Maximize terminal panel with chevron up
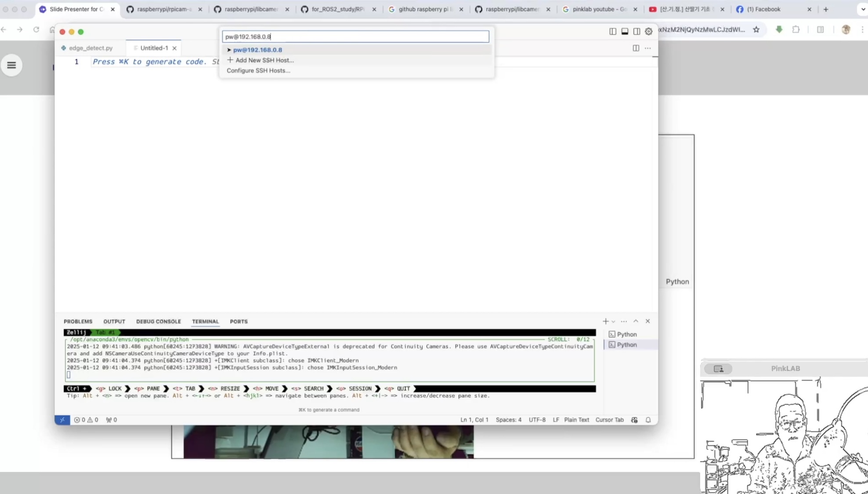Image resolution: width=868 pixels, height=494 pixels. pos(636,321)
